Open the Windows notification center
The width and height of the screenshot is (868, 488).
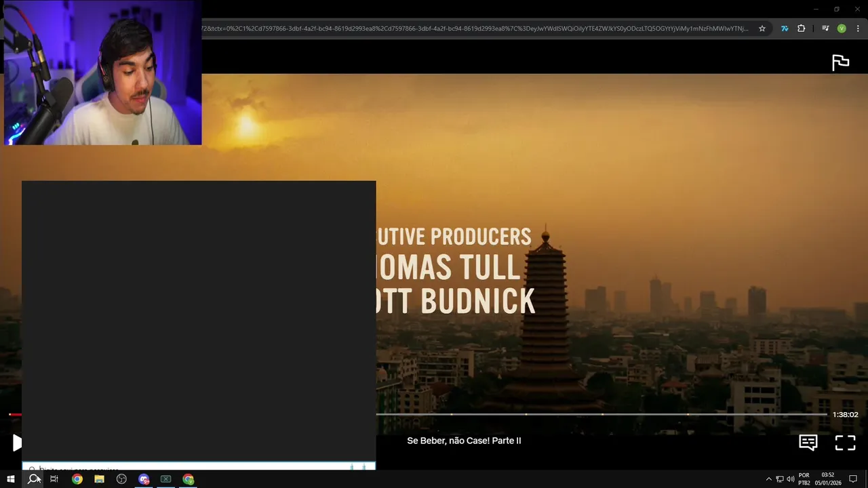coord(853,479)
